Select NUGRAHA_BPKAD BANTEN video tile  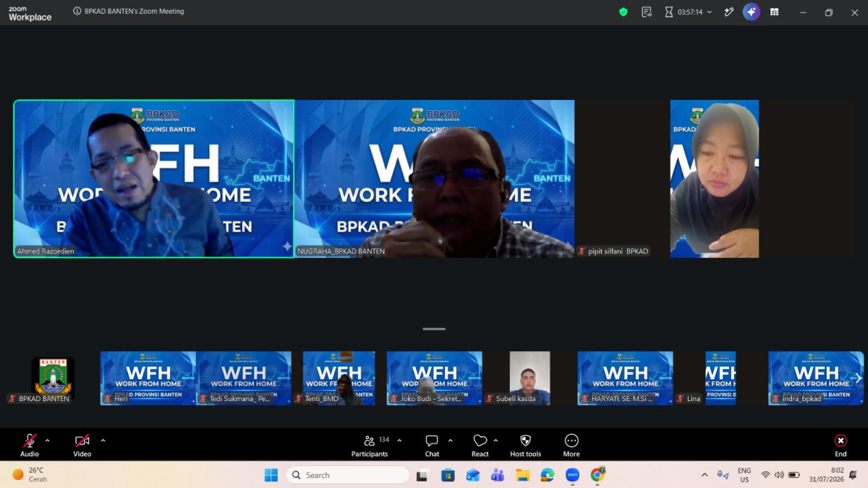point(435,179)
